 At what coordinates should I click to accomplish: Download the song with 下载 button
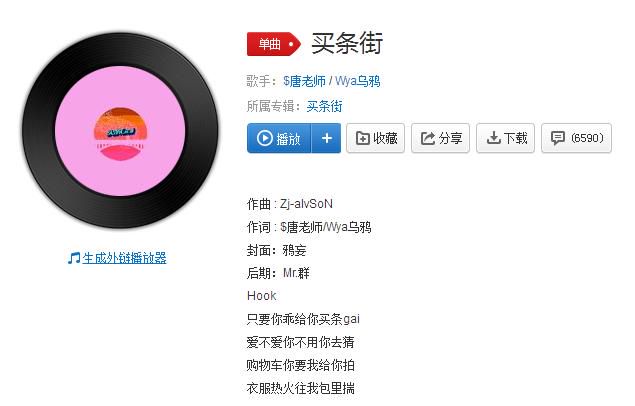coord(505,138)
